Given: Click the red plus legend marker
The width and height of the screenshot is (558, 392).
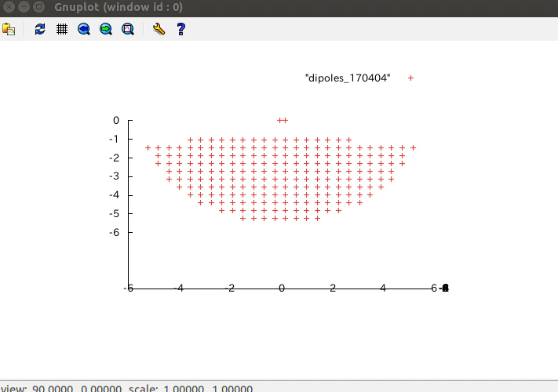Looking at the screenshot, I should coord(410,78).
